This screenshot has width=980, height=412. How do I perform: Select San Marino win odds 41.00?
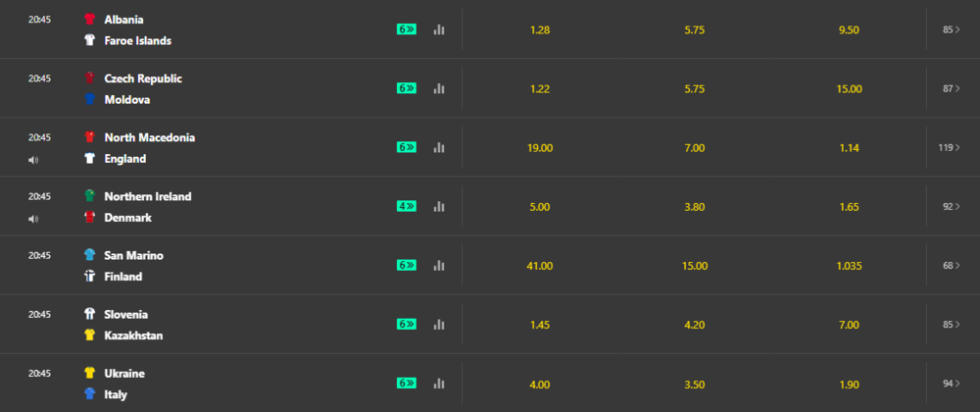point(540,266)
